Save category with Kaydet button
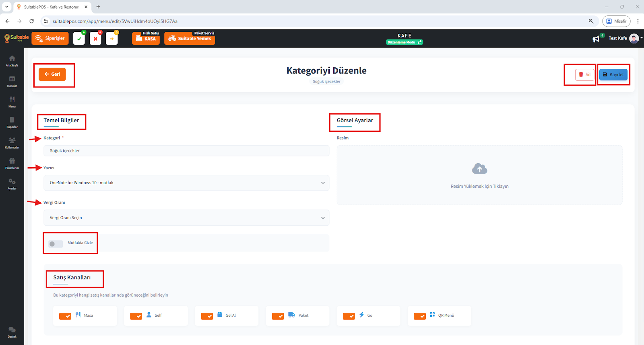 pos(613,75)
